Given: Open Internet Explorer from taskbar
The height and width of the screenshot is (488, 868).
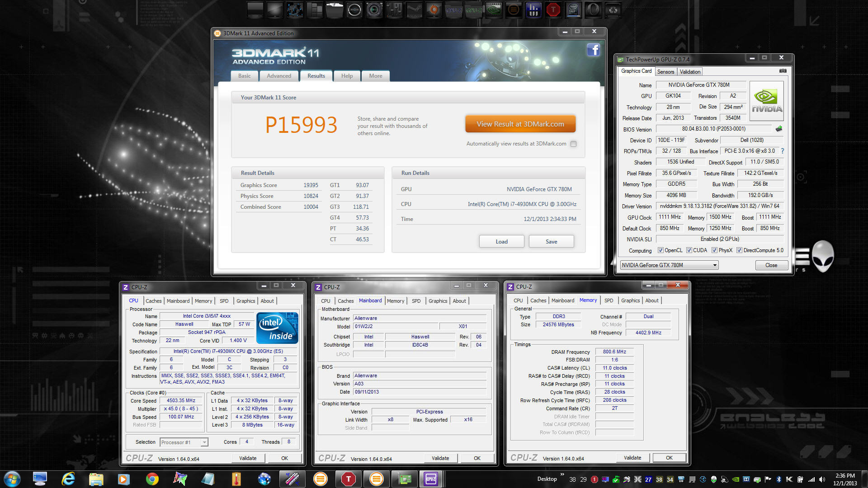Looking at the screenshot, I should 68,479.
